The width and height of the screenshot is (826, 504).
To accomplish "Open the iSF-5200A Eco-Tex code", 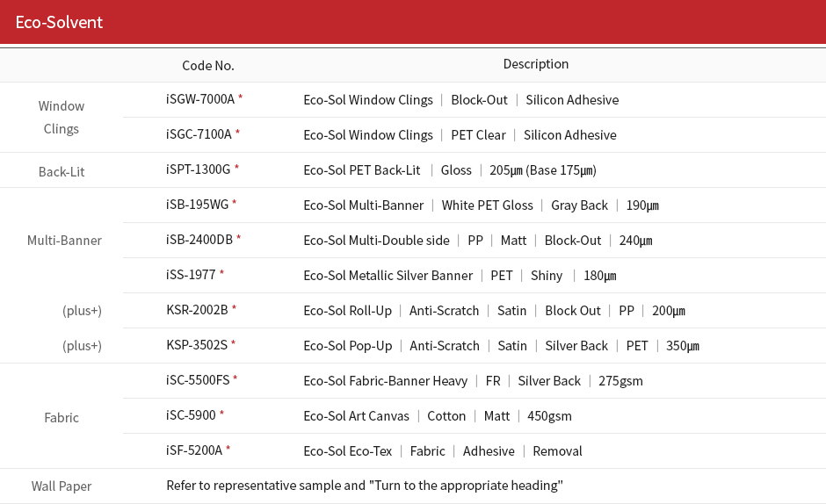I will tap(194, 450).
